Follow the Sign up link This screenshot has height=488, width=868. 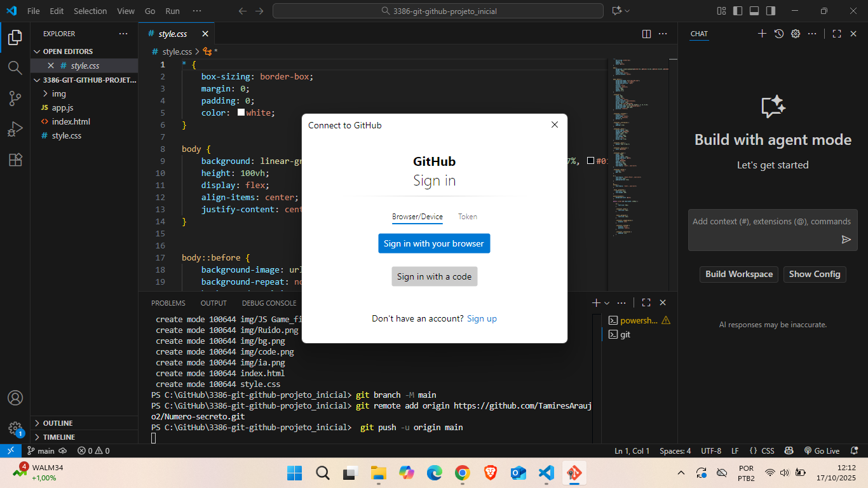(x=482, y=318)
